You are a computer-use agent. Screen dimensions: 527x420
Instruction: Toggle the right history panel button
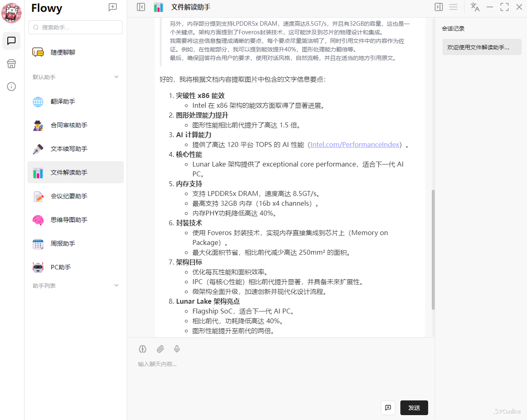tap(439, 7)
